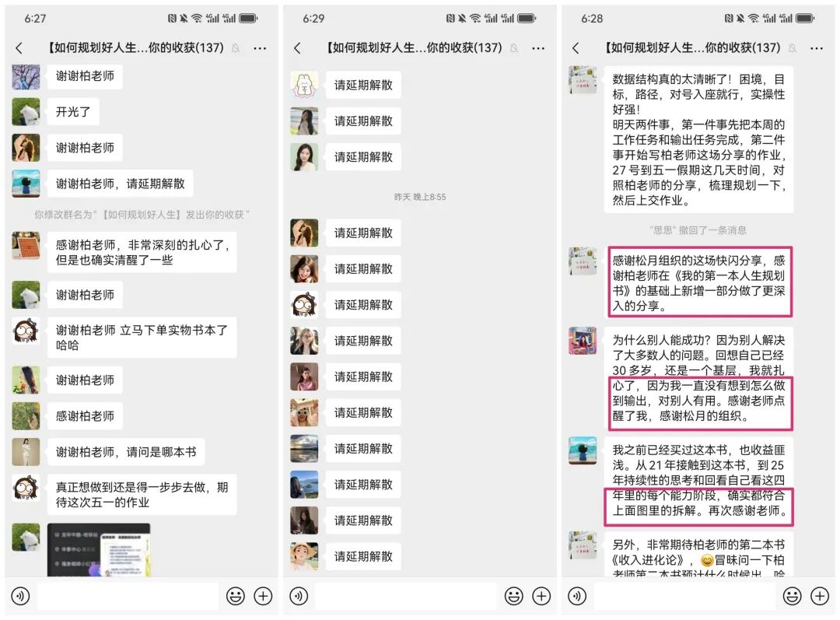Tap the muted bell icon in 6:28 chat title

point(793,48)
